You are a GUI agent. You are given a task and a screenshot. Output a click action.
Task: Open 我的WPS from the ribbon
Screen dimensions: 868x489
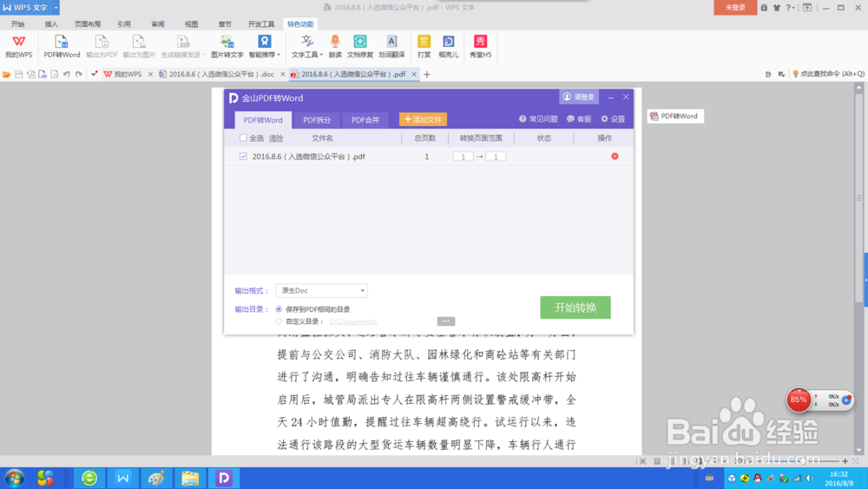coord(19,47)
